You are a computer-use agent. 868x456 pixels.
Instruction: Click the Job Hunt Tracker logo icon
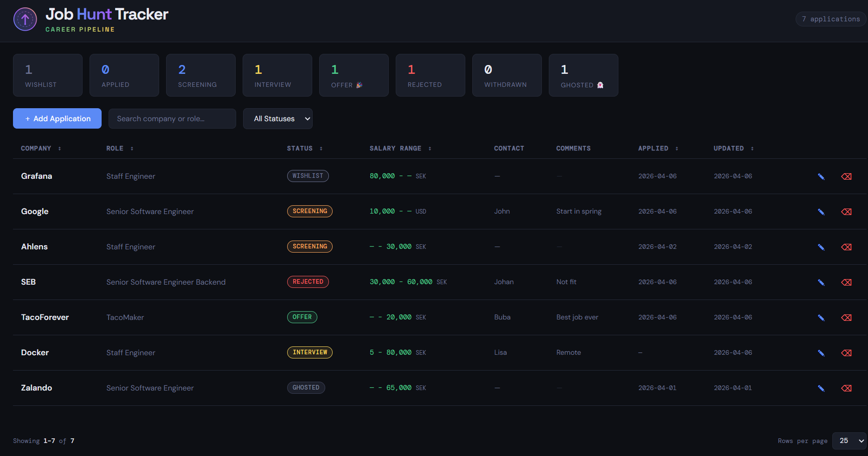point(25,19)
